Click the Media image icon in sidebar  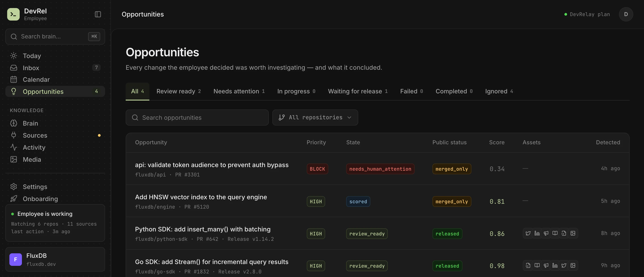pyautogui.click(x=13, y=159)
